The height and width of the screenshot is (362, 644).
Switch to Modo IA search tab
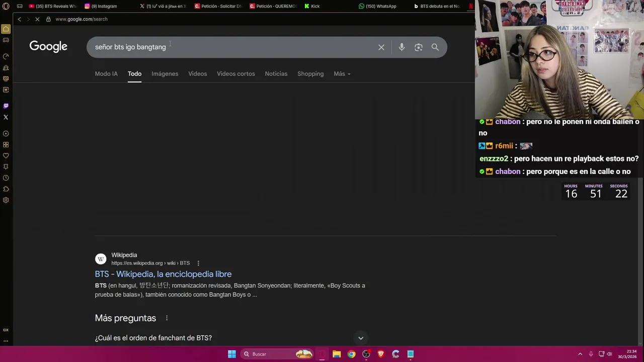coord(106,74)
